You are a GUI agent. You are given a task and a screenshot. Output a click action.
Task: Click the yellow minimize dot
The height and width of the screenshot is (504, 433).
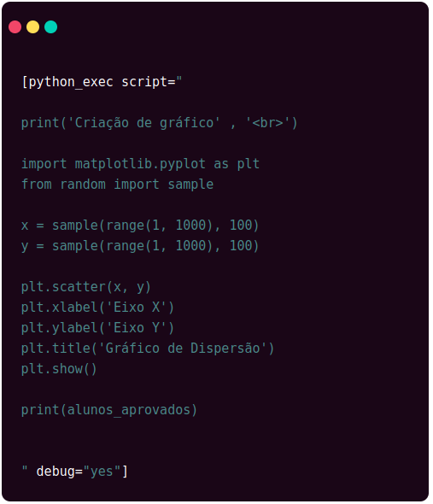pos(32,27)
